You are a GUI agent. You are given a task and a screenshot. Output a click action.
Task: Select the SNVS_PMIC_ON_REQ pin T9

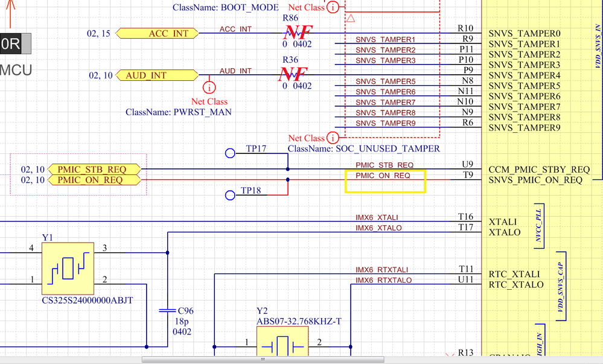[468, 176]
